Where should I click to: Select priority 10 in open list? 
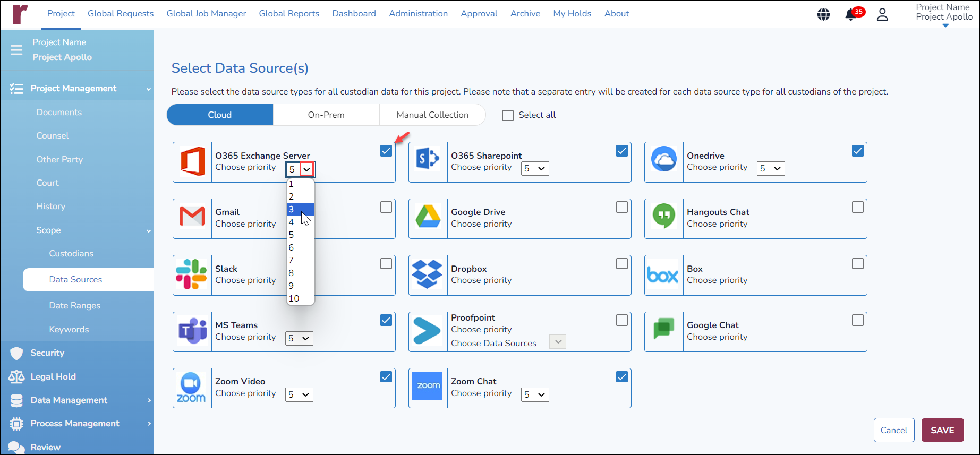click(301, 299)
